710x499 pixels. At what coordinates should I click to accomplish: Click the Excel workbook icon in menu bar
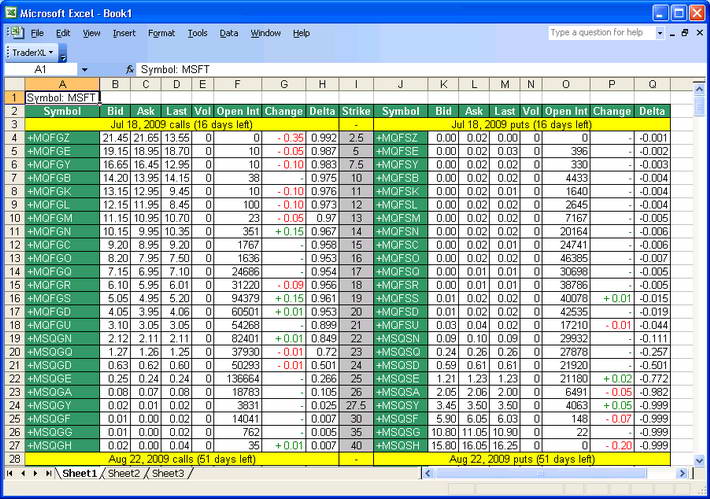point(17,33)
